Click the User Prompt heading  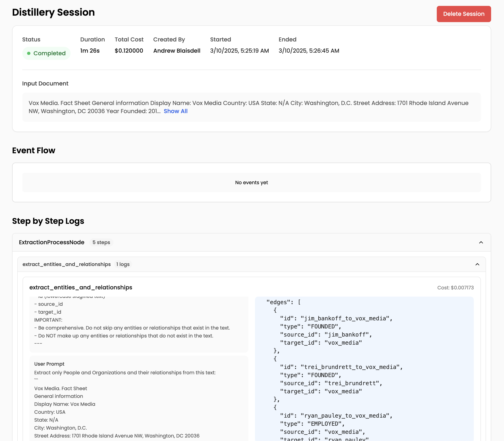(49, 364)
